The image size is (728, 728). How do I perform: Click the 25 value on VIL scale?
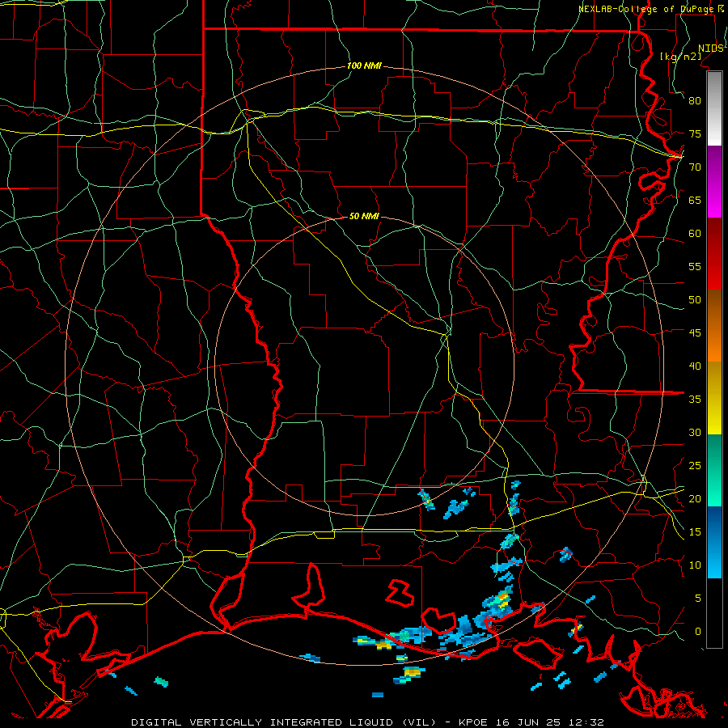coord(695,466)
